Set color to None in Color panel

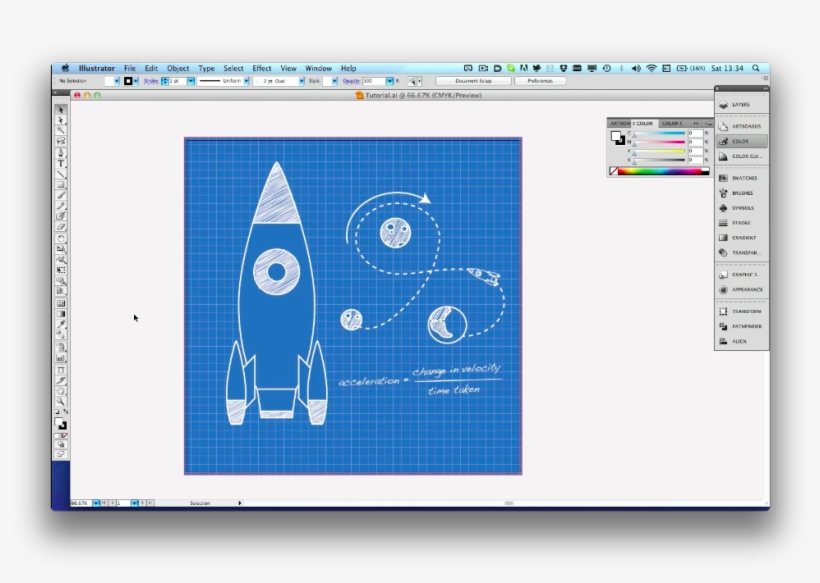tap(613, 171)
